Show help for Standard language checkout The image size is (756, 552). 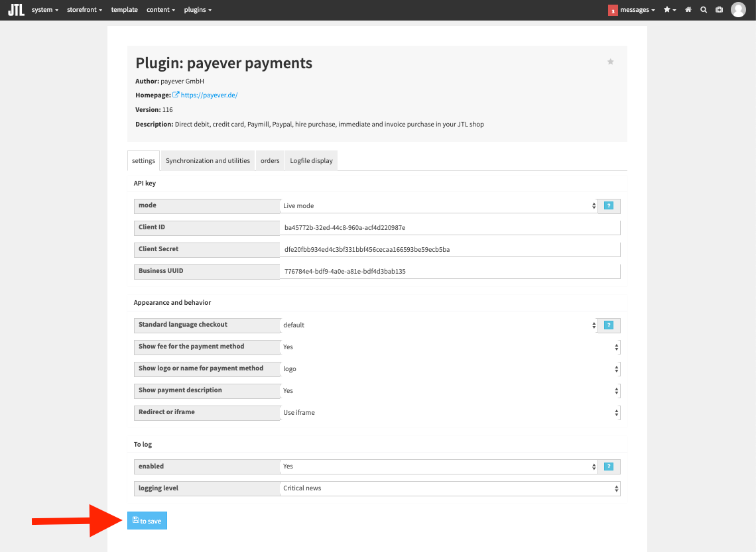pyautogui.click(x=609, y=325)
